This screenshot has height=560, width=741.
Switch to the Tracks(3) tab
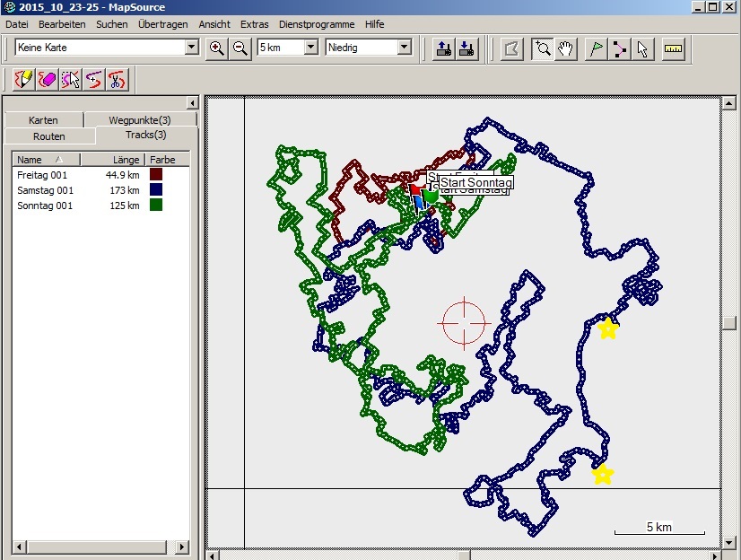pos(146,135)
